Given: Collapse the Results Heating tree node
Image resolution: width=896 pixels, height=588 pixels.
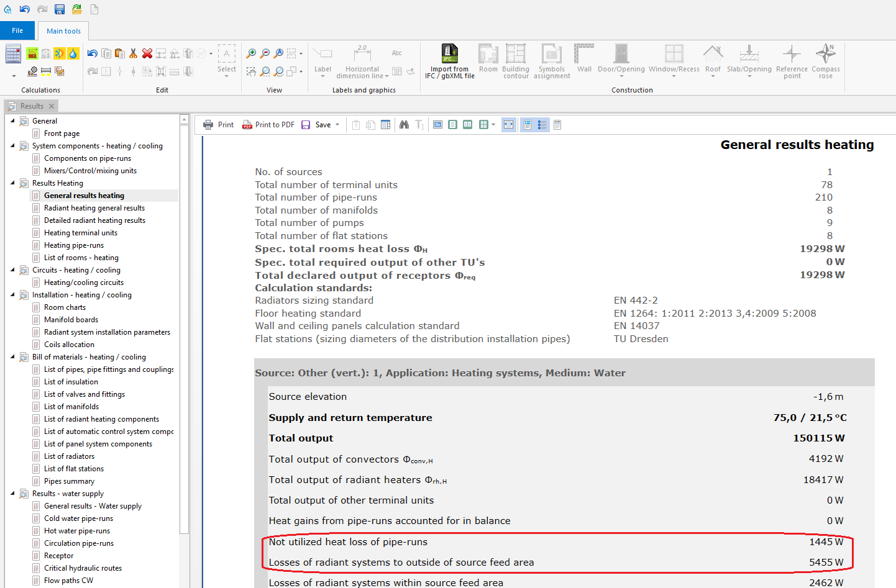Looking at the screenshot, I should 12,183.
